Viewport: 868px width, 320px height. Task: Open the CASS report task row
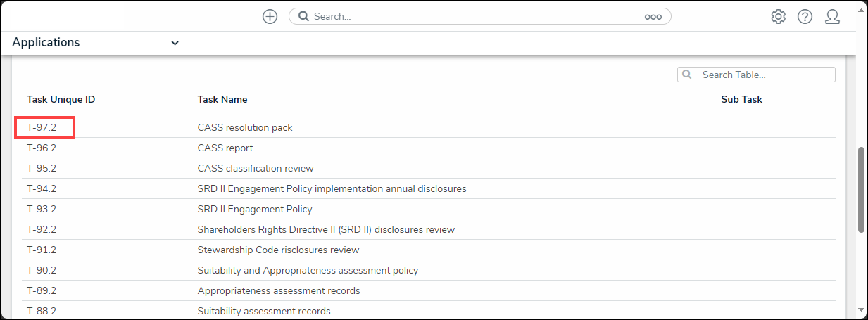225,148
